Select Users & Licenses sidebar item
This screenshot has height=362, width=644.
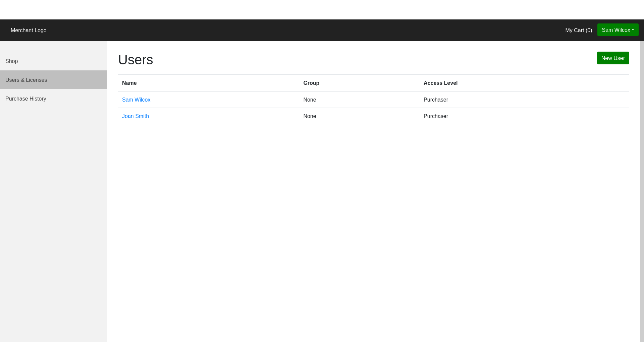tap(54, 80)
